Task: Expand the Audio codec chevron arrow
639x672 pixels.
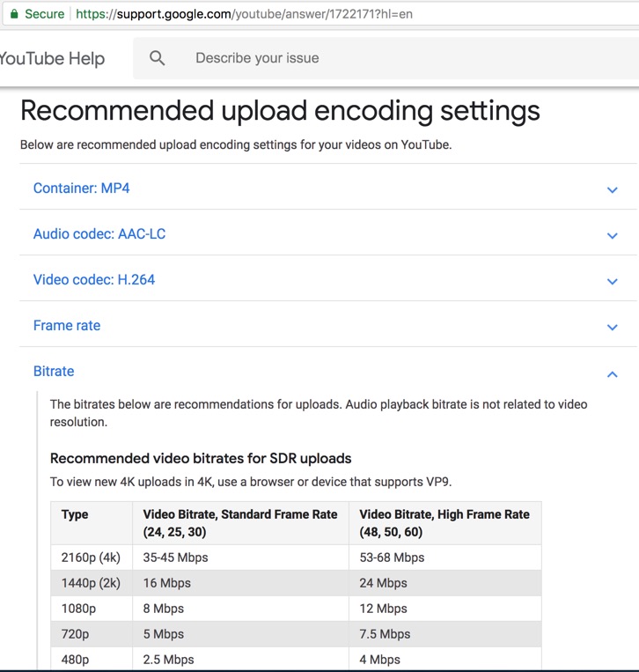Action: click(612, 235)
